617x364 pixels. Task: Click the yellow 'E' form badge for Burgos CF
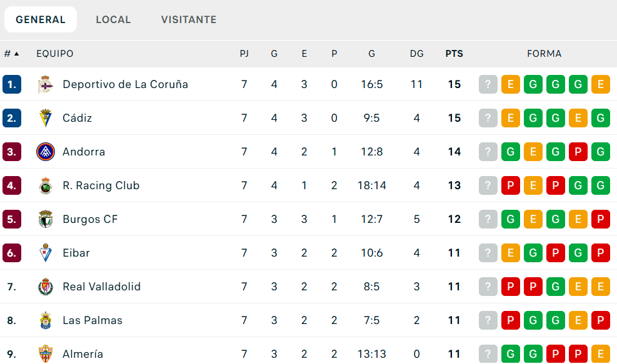click(x=533, y=219)
